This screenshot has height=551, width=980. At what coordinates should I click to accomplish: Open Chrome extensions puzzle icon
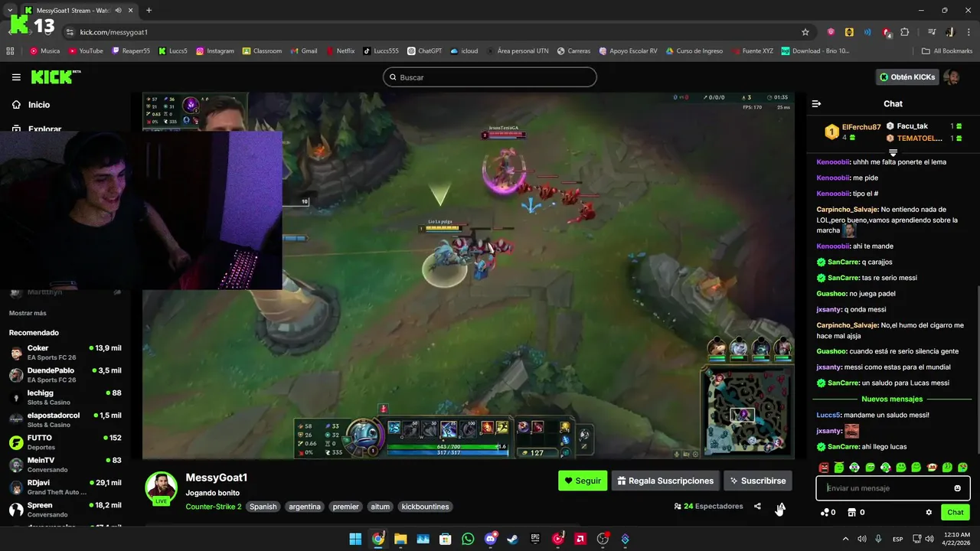904,32
